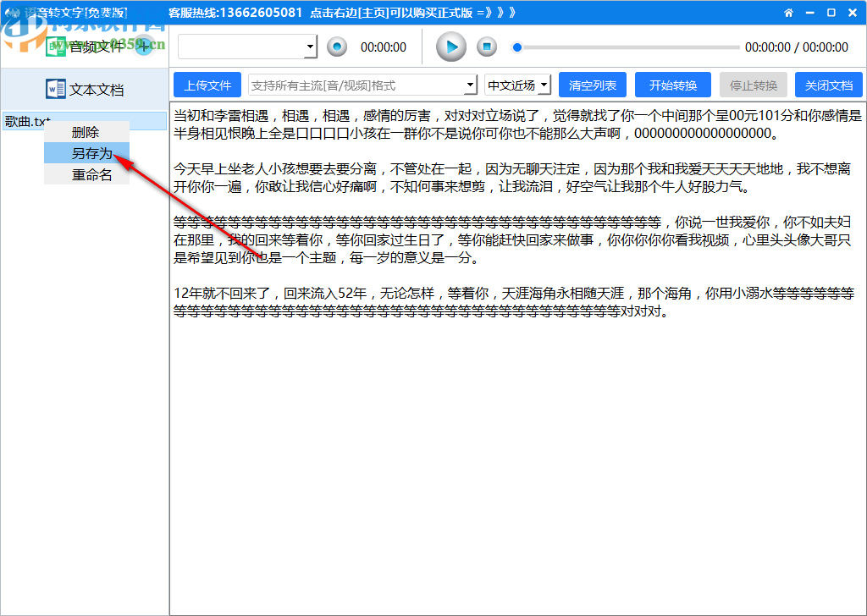Viewport: 867px width, 616px height.
Task: Click the 上传文件 button
Action: (x=207, y=85)
